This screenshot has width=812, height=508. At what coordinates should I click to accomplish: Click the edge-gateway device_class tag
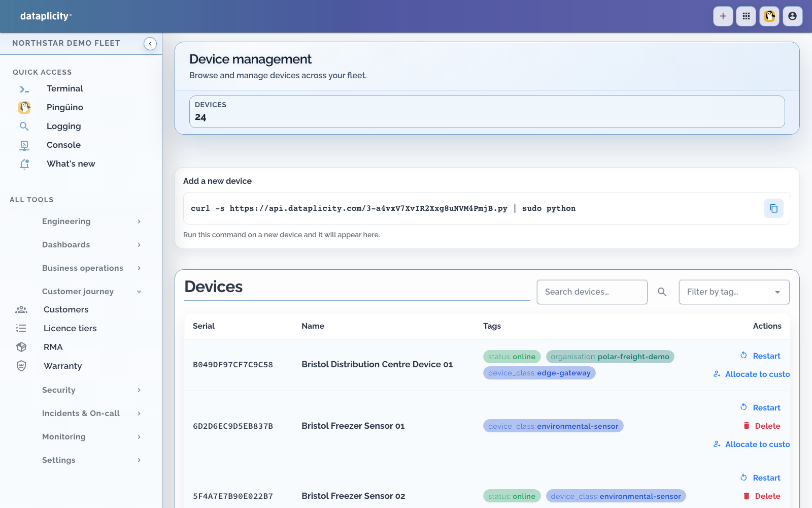539,373
